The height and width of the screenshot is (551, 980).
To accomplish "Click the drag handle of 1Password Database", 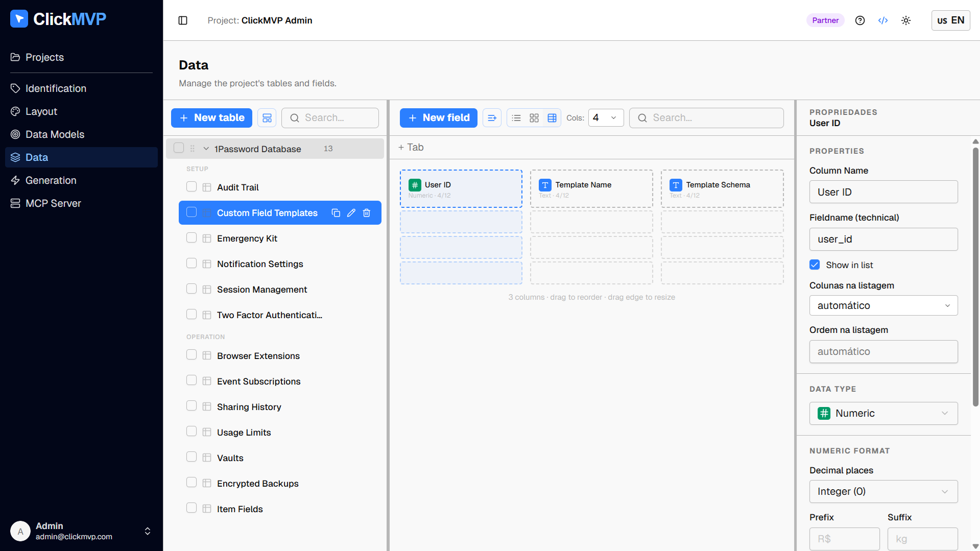I will pos(193,149).
